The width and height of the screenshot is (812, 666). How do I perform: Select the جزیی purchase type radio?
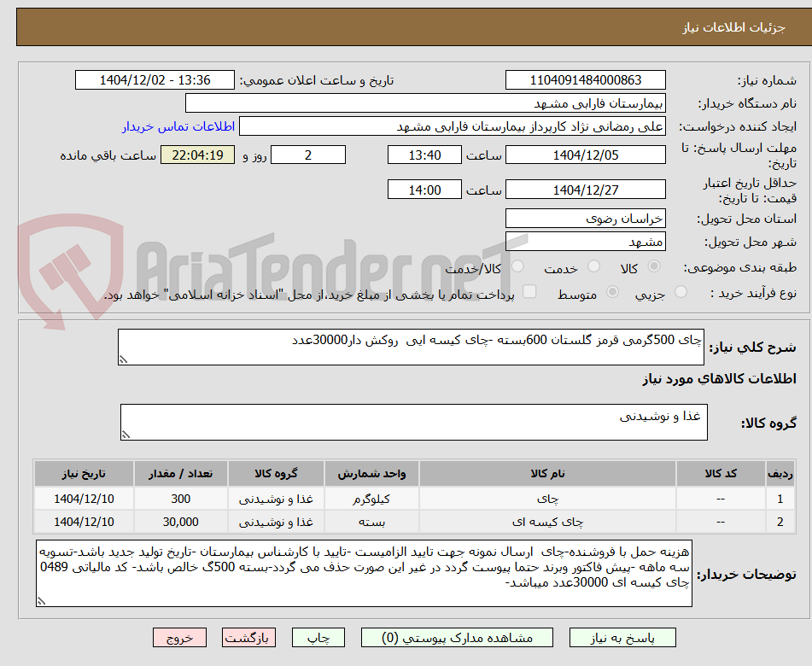click(x=681, y=292)
